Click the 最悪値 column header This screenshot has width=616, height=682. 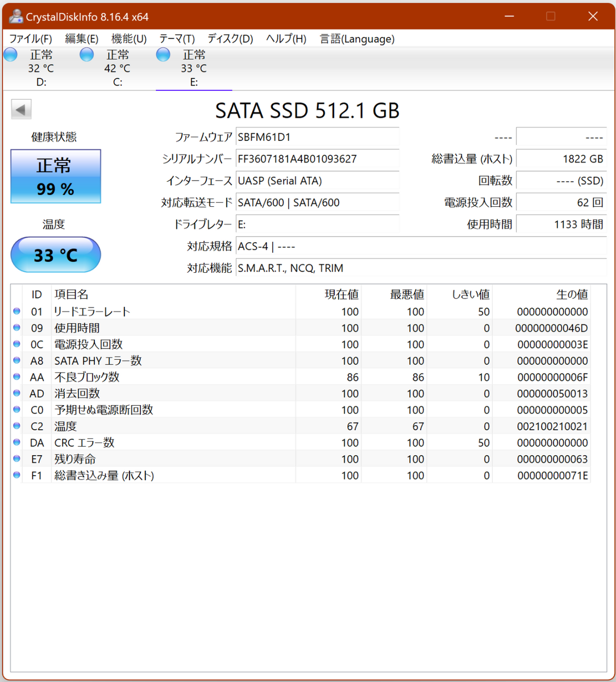click(x=394, y=294)
